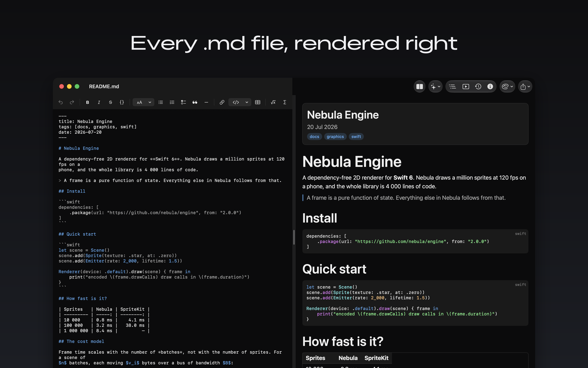Insert a numbered list

[x=172, y=102]
